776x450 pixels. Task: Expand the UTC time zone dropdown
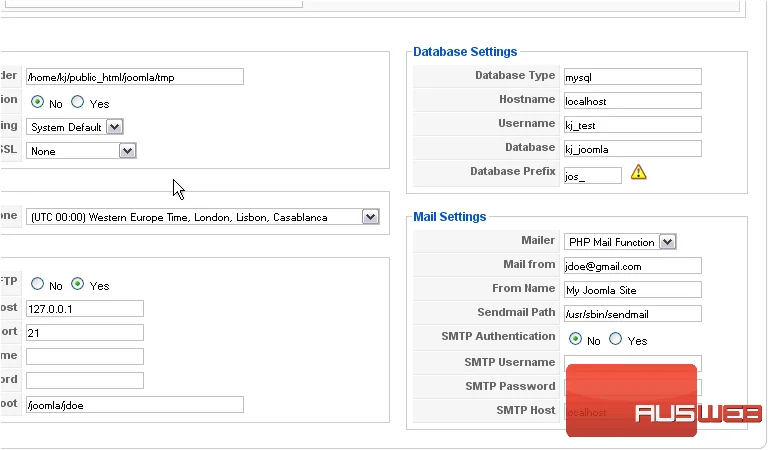tap(203, 217)
